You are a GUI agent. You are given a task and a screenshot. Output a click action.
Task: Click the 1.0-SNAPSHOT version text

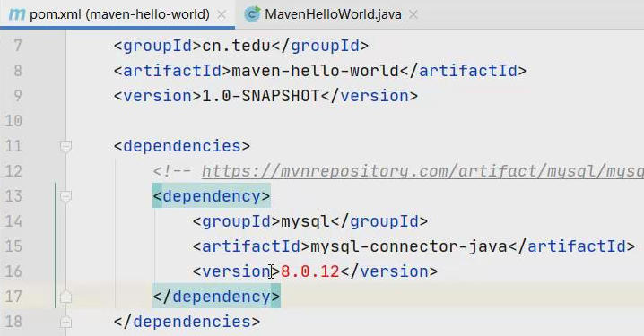261,96
